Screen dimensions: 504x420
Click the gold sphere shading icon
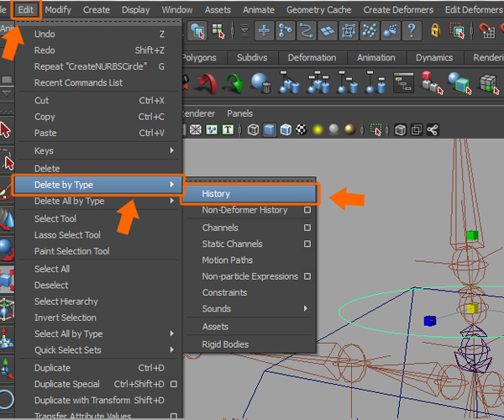pyautogui.click(x=349, y=129)
